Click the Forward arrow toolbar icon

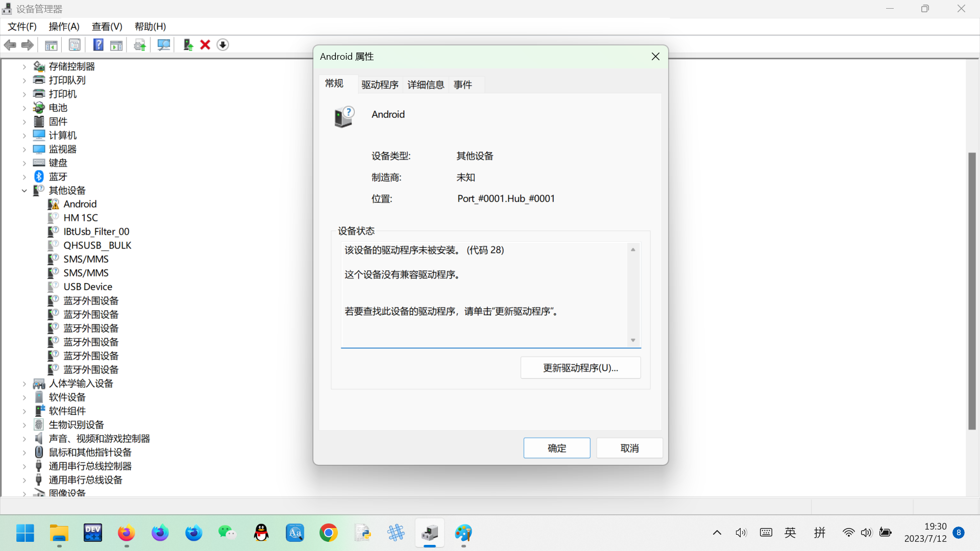click(28, 45)
